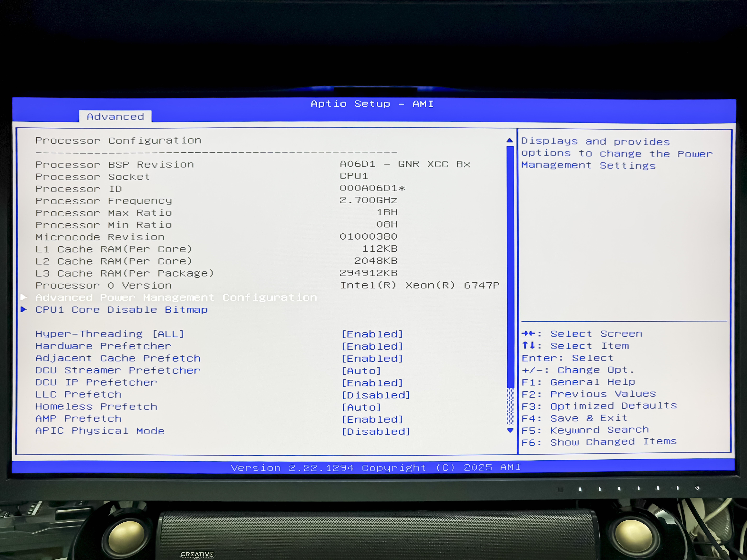Click the Select Screen arrows hint

pos(582,334)
